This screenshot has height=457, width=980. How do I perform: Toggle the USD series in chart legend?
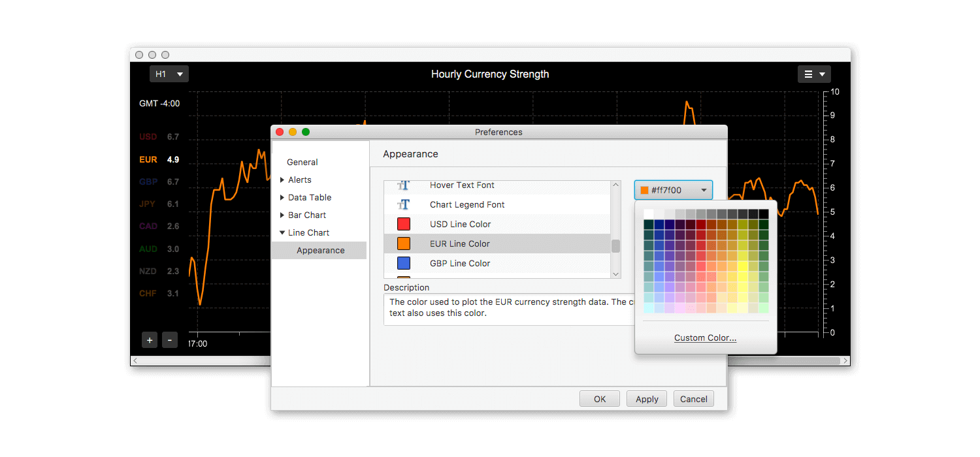[147, 136]
